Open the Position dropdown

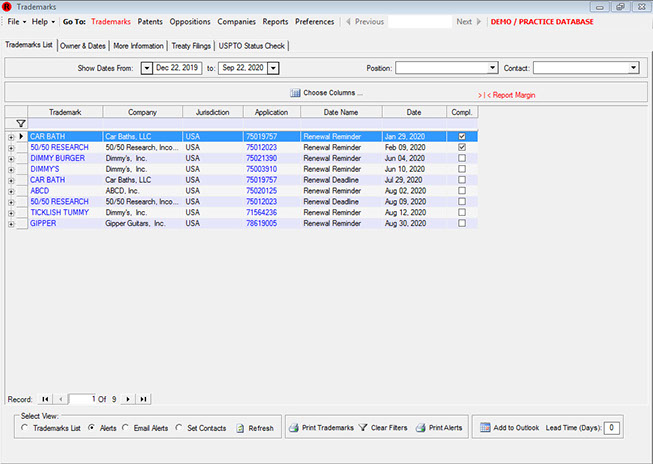pos(492,68)
